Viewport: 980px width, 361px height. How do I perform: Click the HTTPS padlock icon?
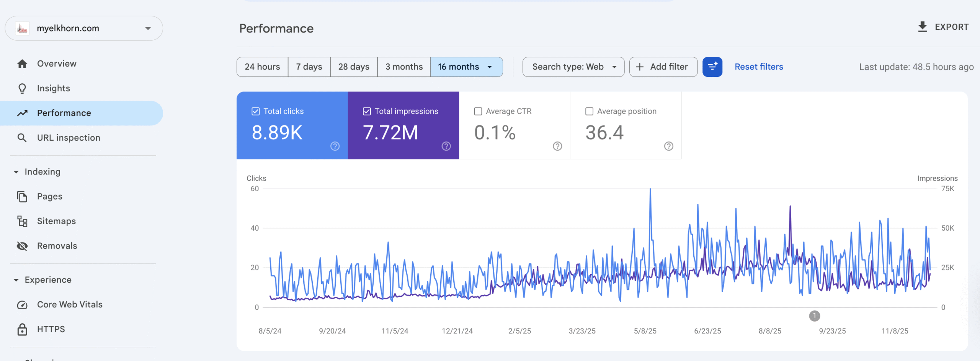22,329
